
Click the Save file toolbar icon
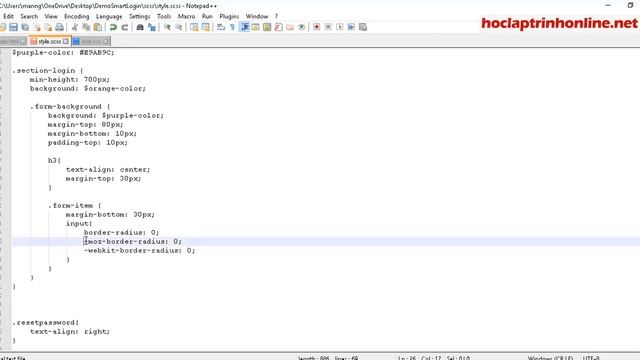13,27
